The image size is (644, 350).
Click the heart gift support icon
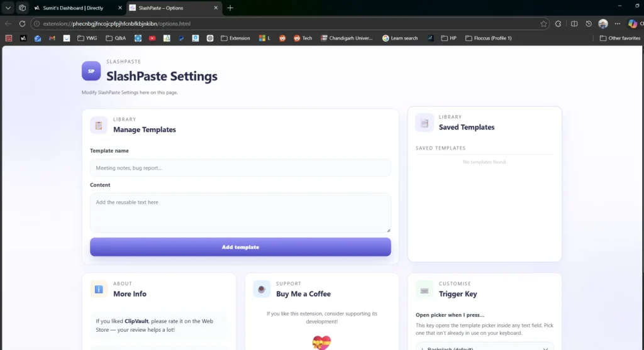click(x=321, y=342)
